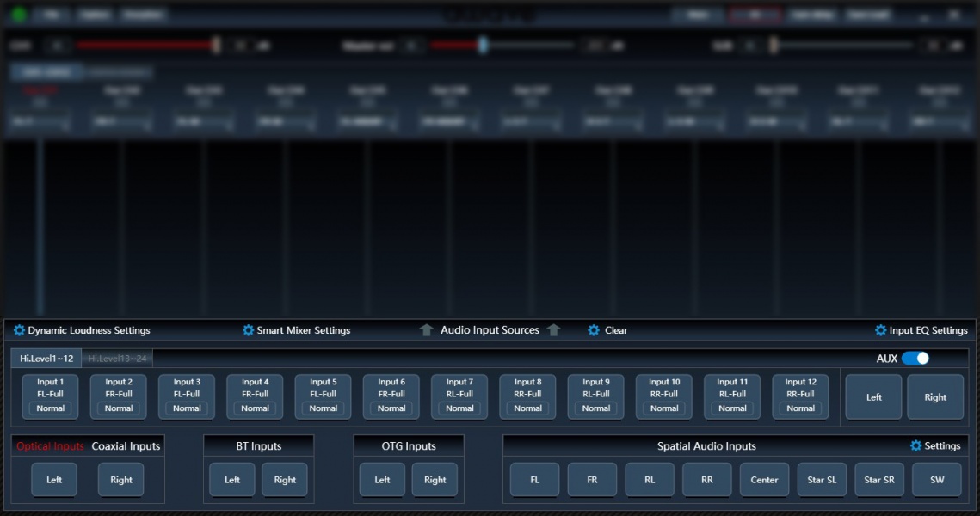Select the Star SL spatial input

point(822,480)
